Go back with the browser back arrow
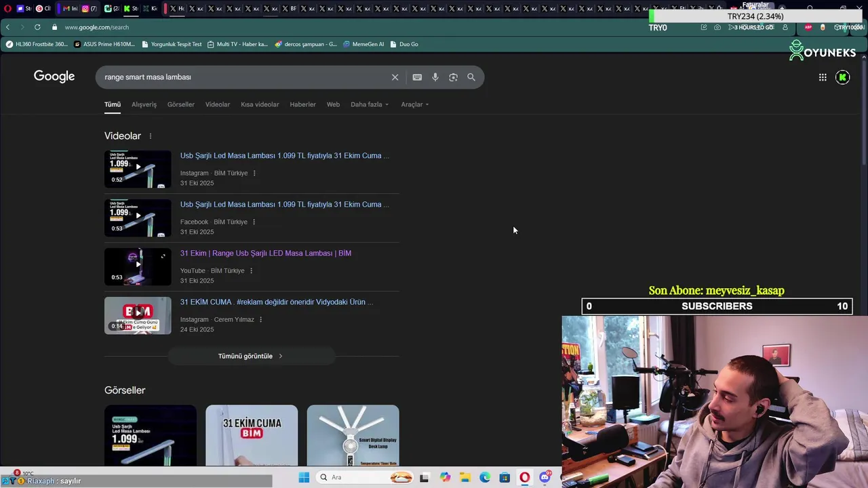868x488 pixels. tap(7, 27)
